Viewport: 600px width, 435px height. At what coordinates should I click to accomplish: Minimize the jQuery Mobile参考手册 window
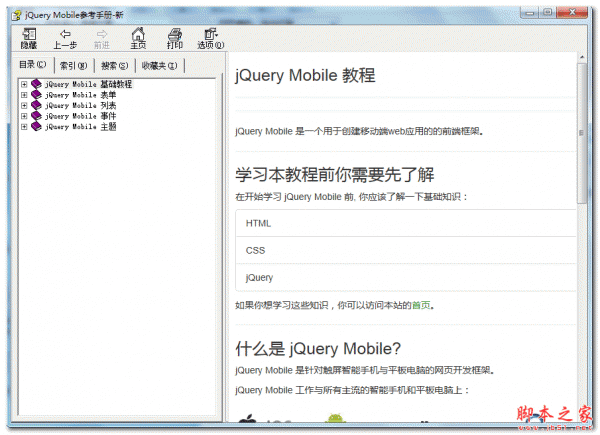(x=530, y=13)
